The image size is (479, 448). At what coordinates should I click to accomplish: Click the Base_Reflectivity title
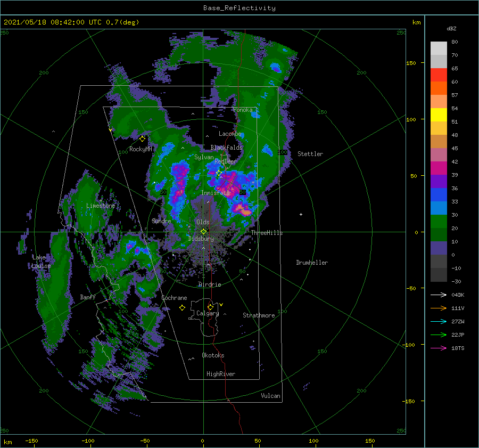pyautogui.click(x=240, y=8)
